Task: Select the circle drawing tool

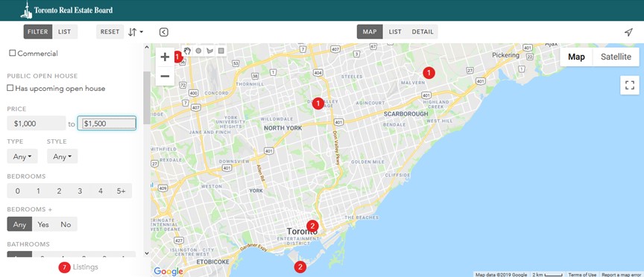Action: click(x=198, y=51)
